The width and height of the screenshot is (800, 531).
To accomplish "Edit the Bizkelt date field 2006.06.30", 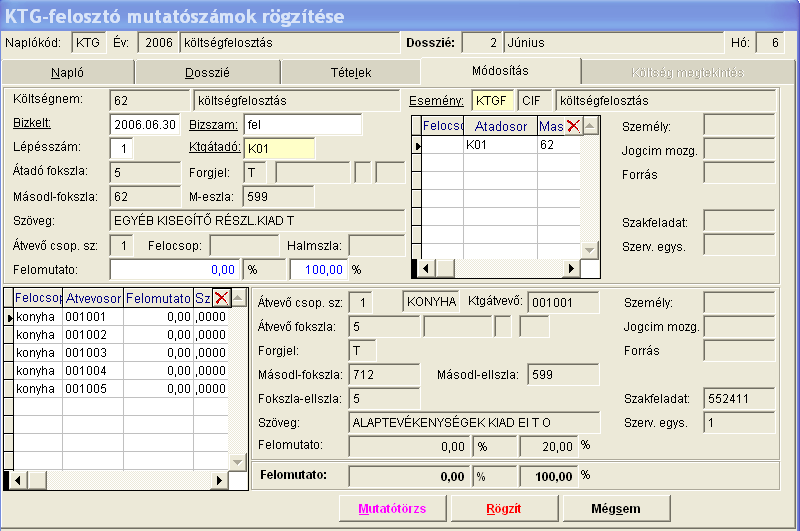I will (x=145, y=124).
